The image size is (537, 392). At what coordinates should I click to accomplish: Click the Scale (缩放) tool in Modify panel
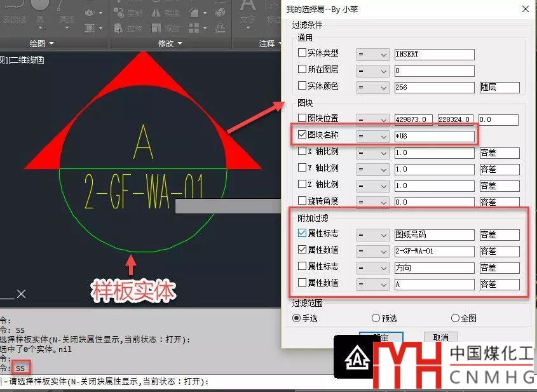(166, 28)
